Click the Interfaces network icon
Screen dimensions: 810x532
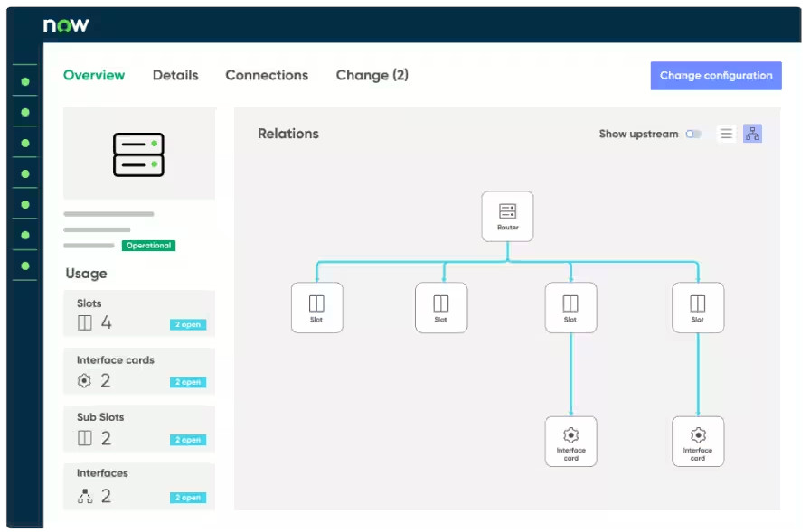click(85, 496)
